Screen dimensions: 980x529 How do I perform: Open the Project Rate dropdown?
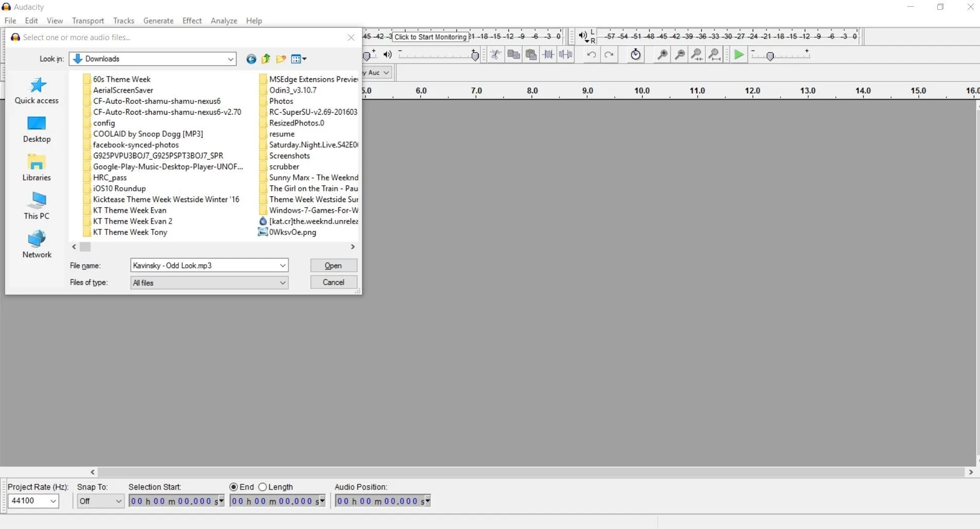(53, 501)
